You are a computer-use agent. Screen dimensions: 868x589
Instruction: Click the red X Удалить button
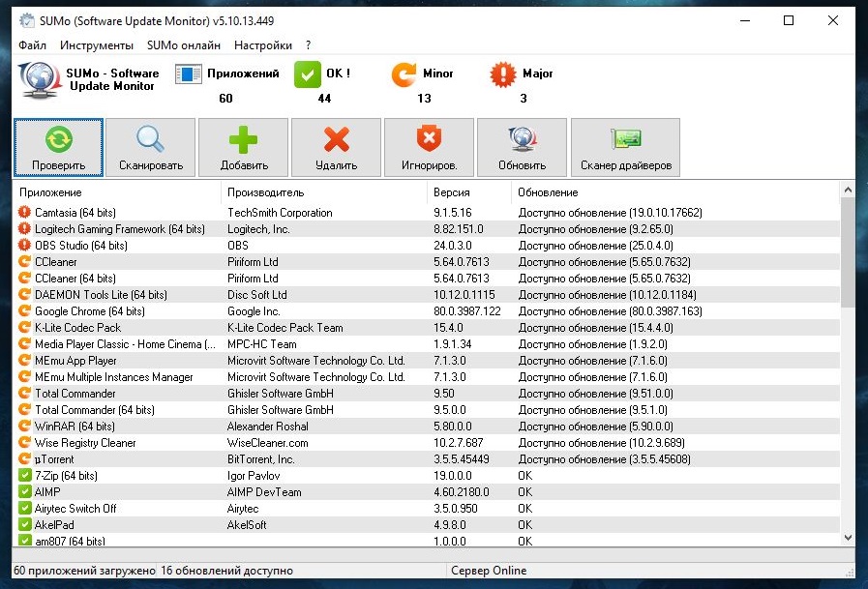pyautogui.click(x=337, y=147)
